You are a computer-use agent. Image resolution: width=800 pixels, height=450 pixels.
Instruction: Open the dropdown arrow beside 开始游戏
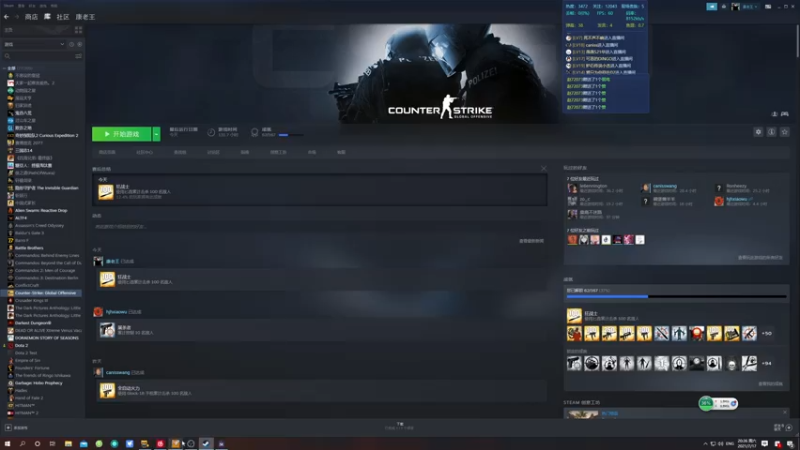pyautogui.click(x=156, y=134)
